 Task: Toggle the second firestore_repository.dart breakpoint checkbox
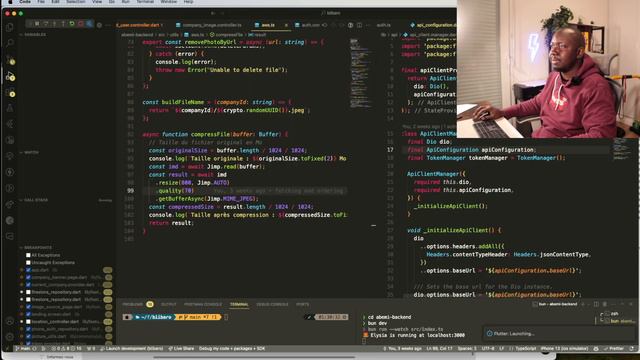(28, 299)
